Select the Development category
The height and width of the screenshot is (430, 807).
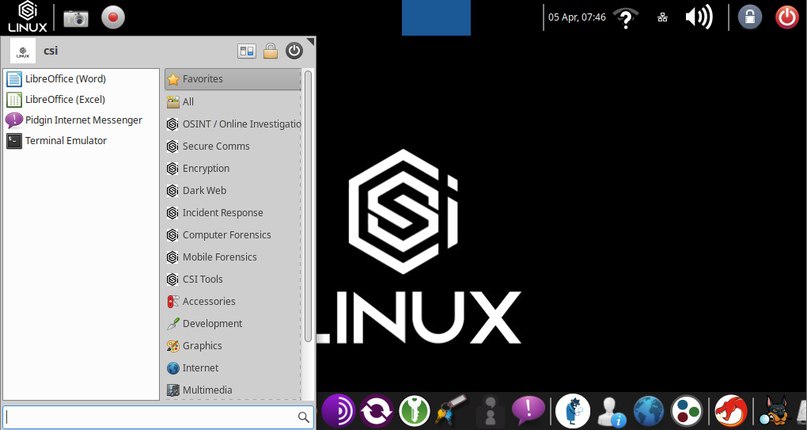[x=233, y=323]
